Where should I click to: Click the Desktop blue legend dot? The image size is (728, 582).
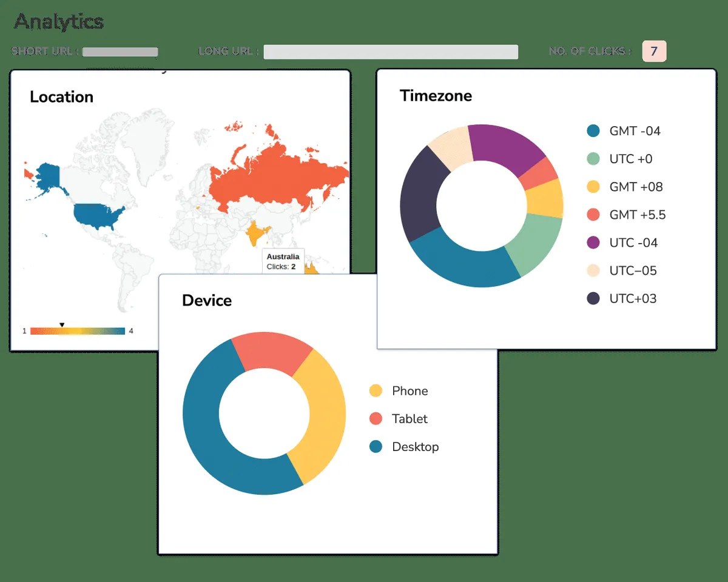coord(376,447)
